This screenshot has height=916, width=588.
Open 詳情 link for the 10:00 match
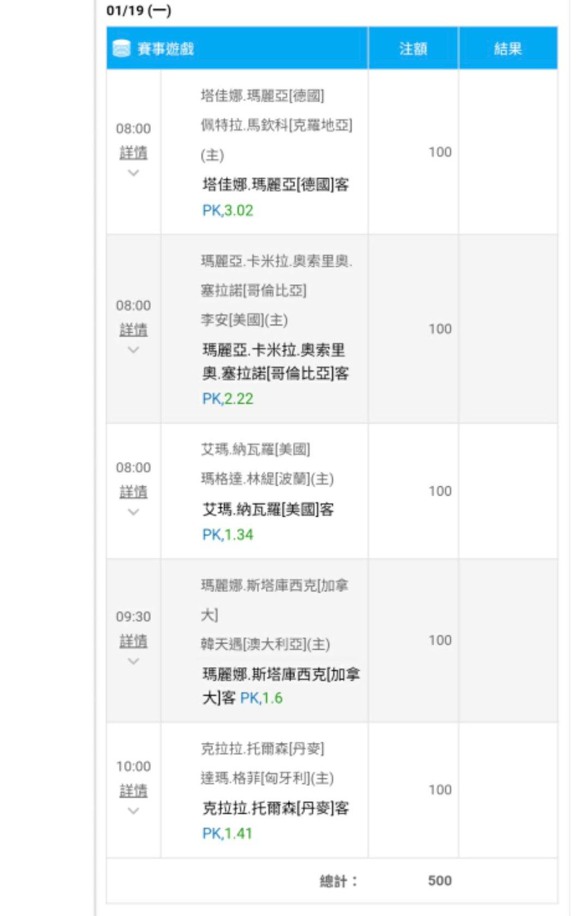pyautogui.click(x=133, y=791)
